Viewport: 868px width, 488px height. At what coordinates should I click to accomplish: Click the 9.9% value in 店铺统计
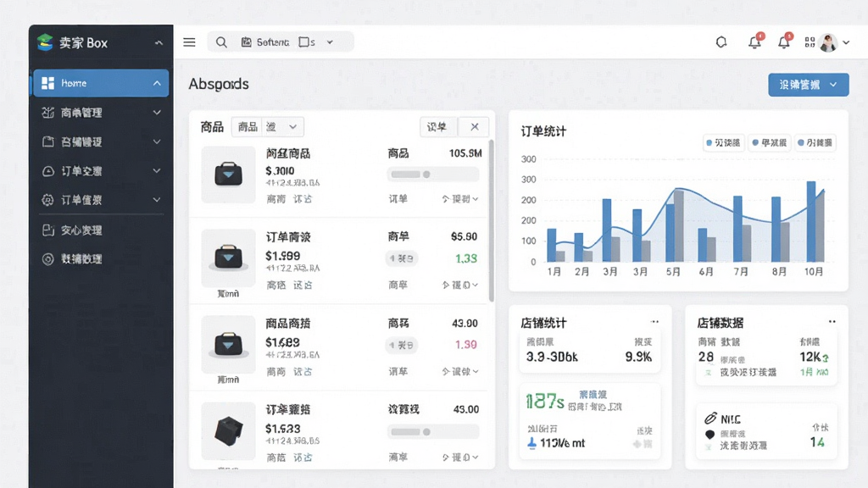[638, 357]
